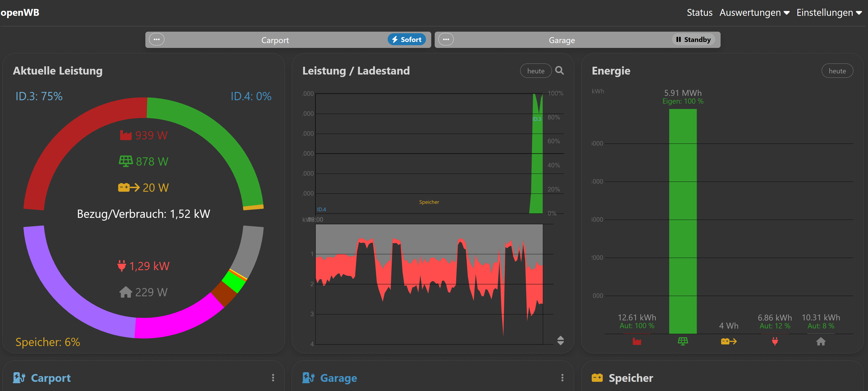Click the red plug icon under Energie chart
Screen dimensions: 868x391
(x=775, y=341)
